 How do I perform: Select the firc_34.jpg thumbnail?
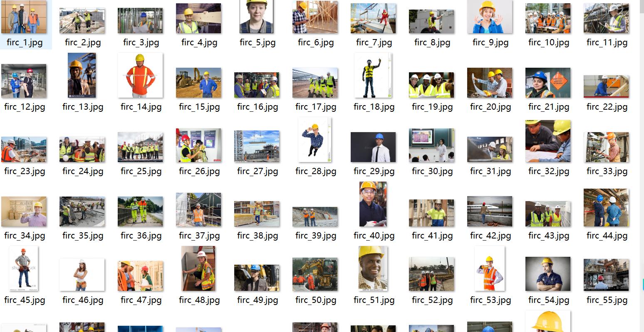pos(24,211)
